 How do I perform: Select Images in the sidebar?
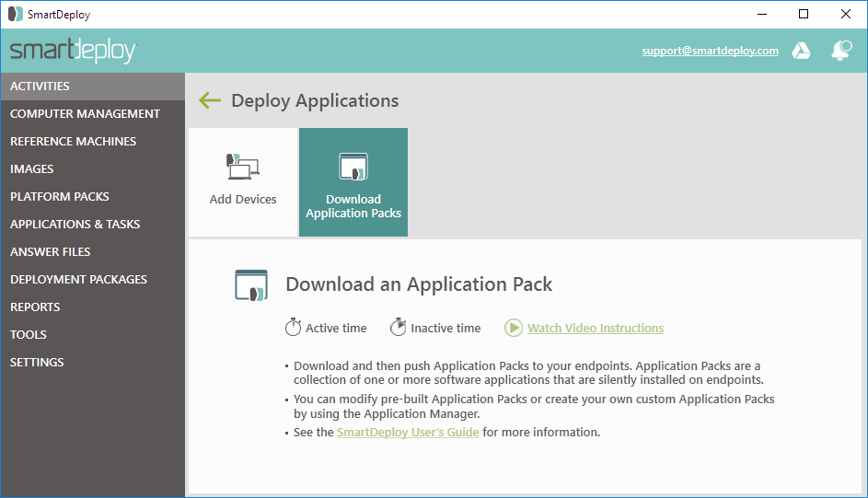(92, 169)
